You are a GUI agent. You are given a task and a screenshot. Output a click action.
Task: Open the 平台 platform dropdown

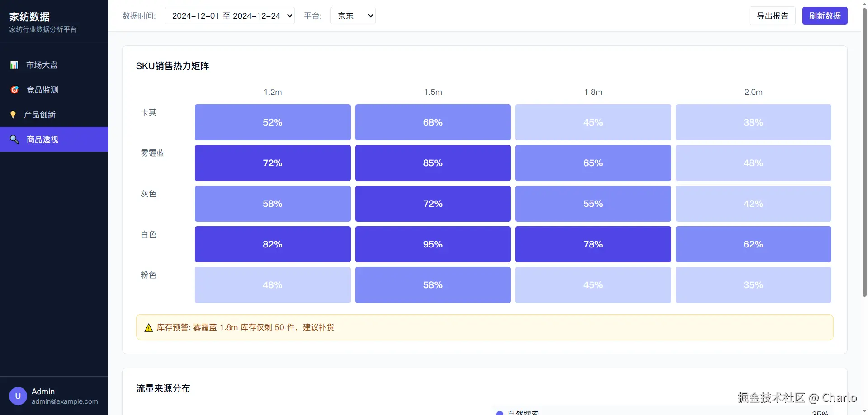pyautogui.click(x=353, y=16)
